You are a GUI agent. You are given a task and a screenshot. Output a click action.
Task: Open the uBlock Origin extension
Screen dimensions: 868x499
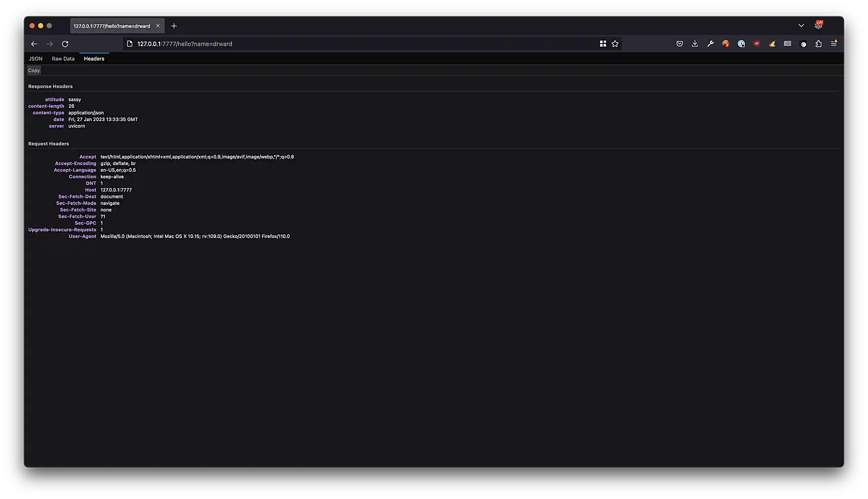(756, 43)
